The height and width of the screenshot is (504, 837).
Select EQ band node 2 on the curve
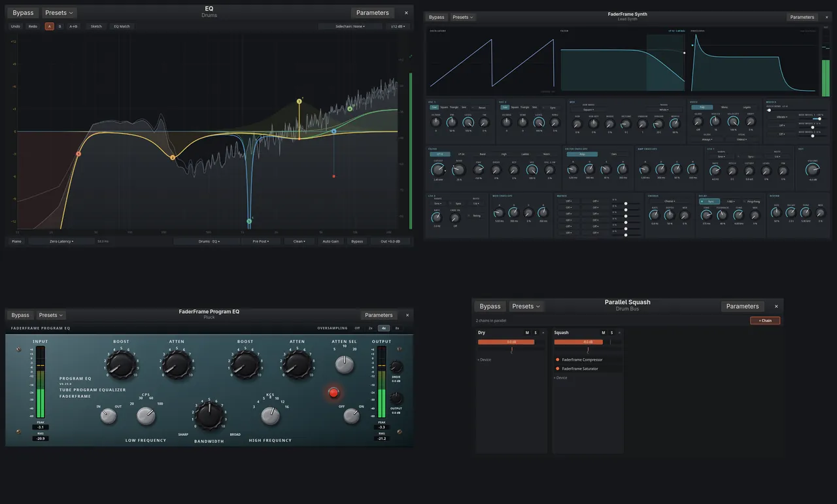(x=173, y=158)
